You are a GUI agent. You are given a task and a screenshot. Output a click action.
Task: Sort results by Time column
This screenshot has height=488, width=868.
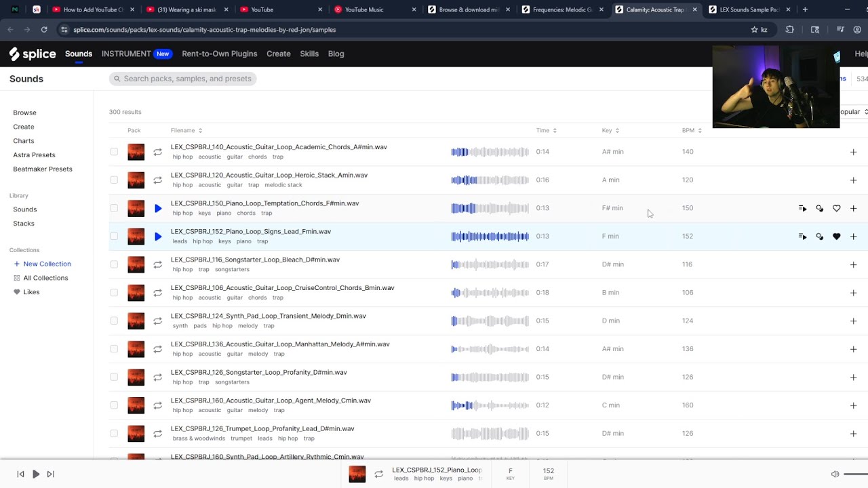[x=546, y=130]
